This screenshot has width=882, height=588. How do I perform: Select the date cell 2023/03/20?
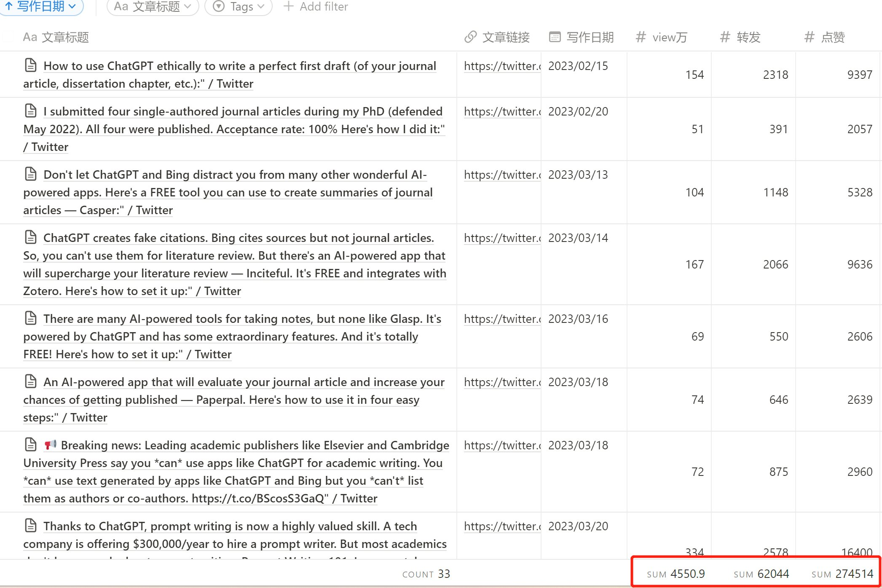(584, 536)
